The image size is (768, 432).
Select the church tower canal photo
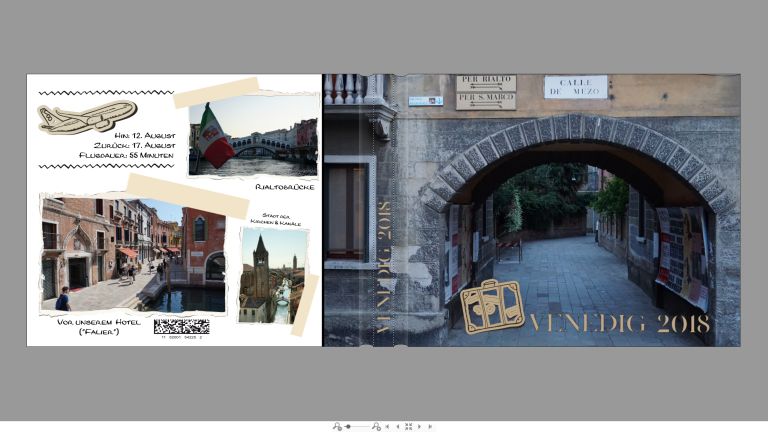click(273, 275)
